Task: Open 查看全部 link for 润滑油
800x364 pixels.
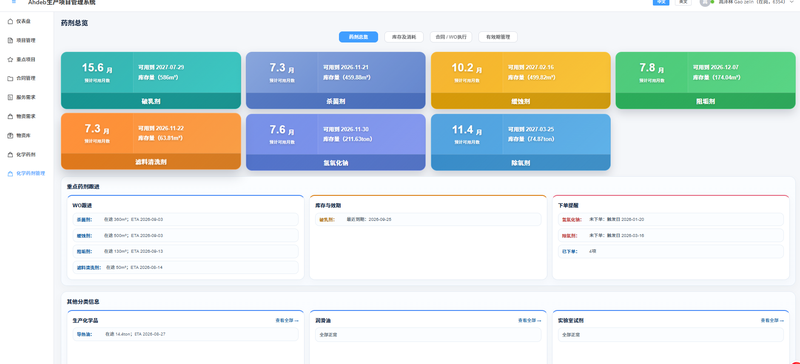Action: (x=530, y=321)
